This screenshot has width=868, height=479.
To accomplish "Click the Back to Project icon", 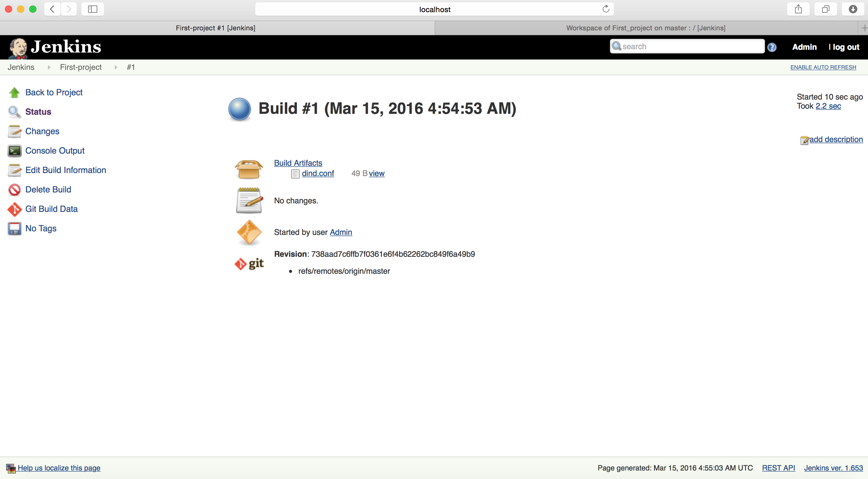I will pos(14,92).
